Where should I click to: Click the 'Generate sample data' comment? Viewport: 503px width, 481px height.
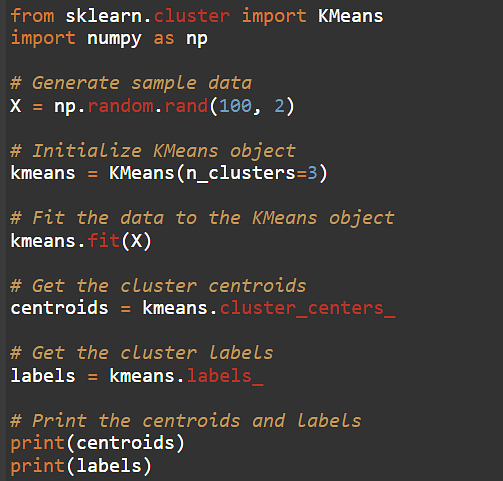coord(131,83)
